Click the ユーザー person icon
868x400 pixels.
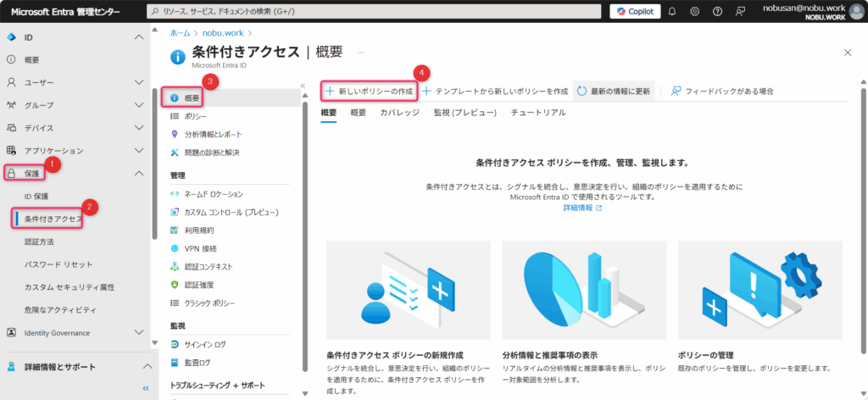tap(10, 82)
